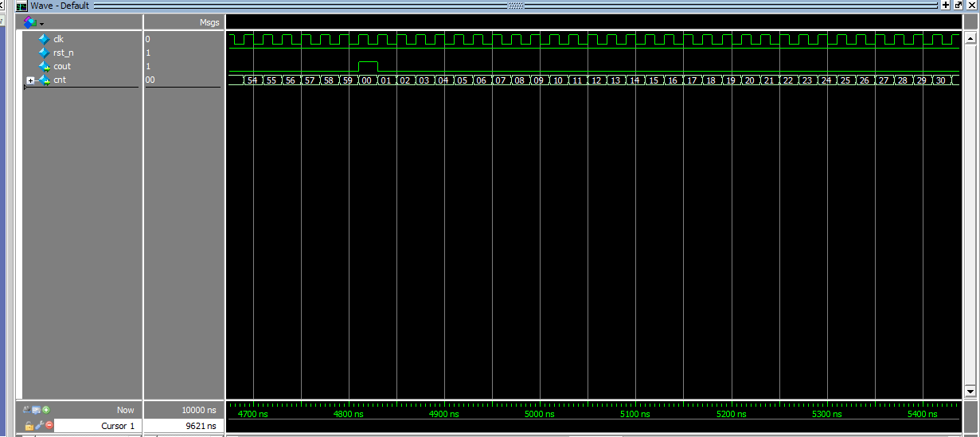Screen dimensions: 980x437
Task: Click the 5400 ns timeline label
Action: pyautogui.click(x=922, y=414)
